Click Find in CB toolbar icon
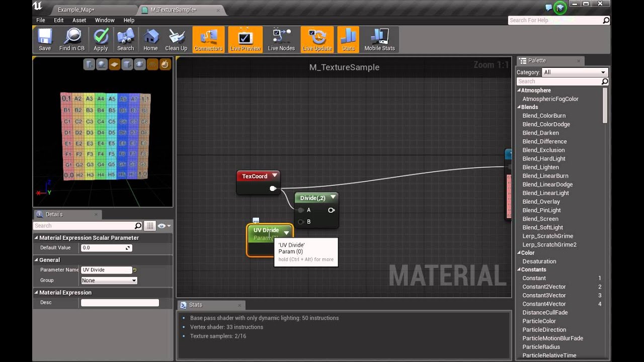This screenshot has width=644, height=362. click(72, 40)
